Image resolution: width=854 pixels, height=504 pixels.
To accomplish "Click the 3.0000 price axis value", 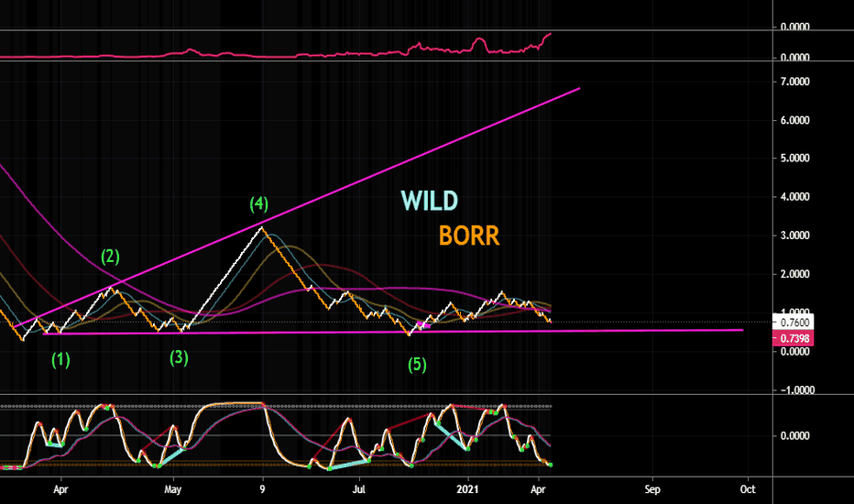I will (794, 236).
